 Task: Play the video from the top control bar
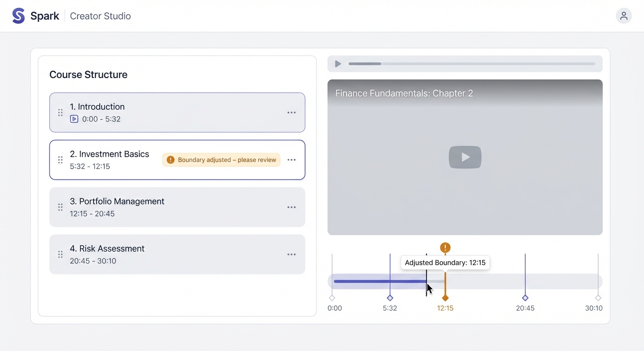[338, 64]
